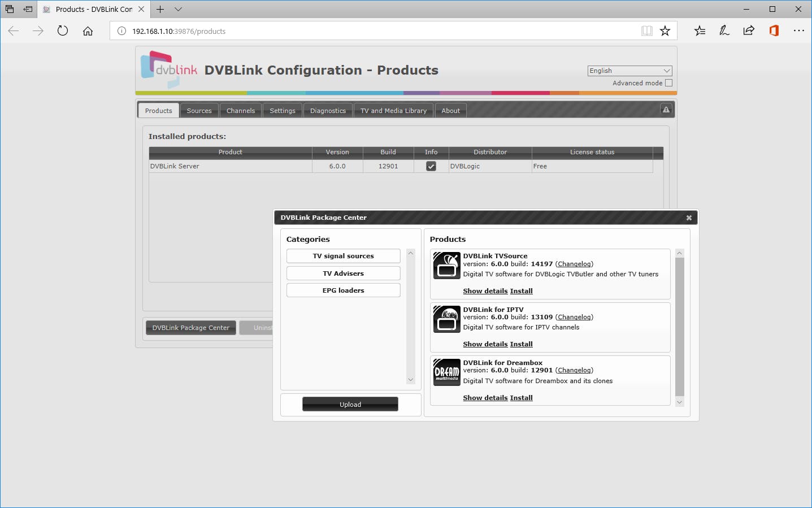Viewport: 812px width, 508px height.
Task: Install DVBLink for Dreambox
Action: pyautogui.click(x=522, y=398)
